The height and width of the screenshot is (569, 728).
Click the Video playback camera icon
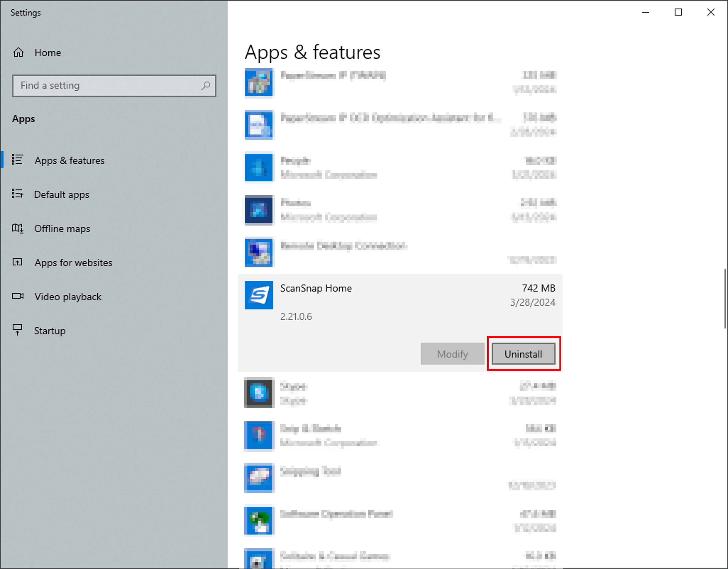pos(18,296)
